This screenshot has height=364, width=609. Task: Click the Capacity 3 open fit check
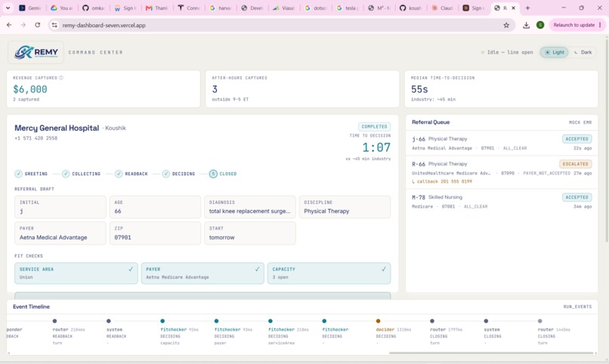[x=329, y=273]
